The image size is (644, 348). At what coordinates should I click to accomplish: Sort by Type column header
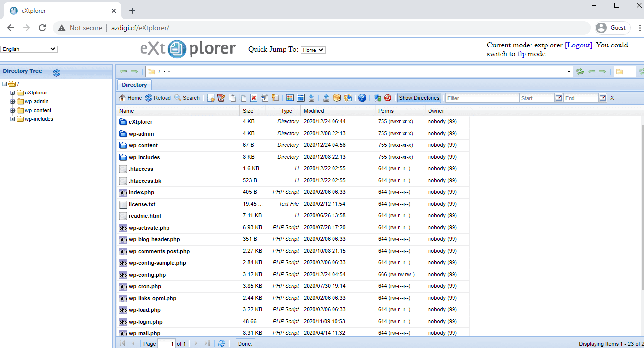[x=283, y=111]
